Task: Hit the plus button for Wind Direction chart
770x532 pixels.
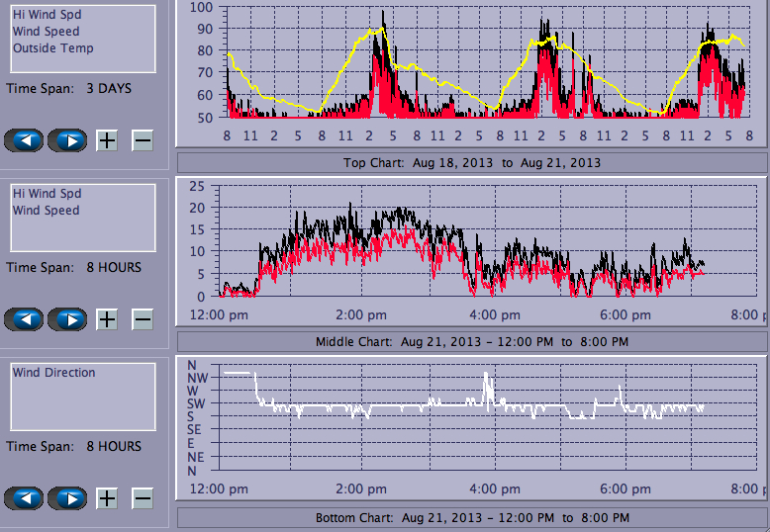Action: pos(107,498)
